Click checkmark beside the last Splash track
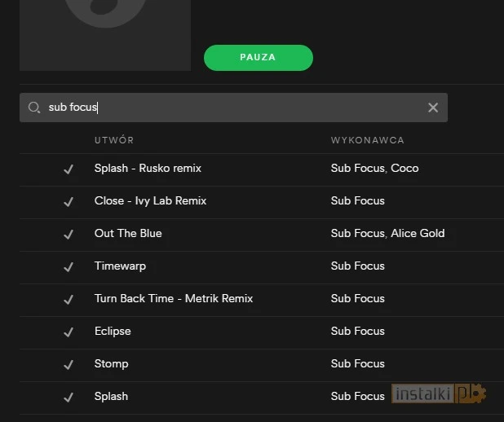The width and height of the screenshot is (504, 422). 69,397
